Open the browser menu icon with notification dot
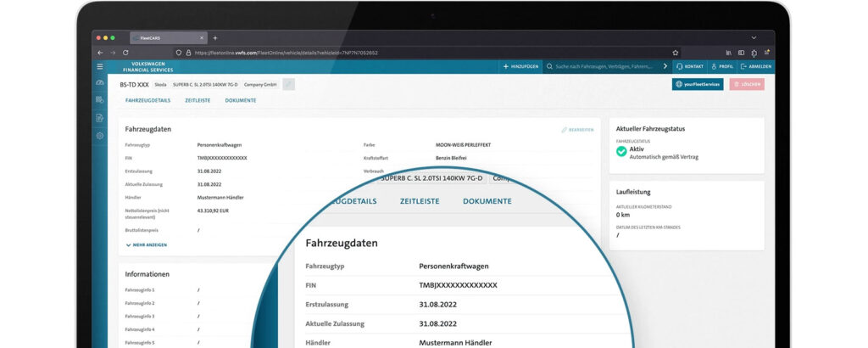Viewport: 868px width, 348px height. point(766,53)
